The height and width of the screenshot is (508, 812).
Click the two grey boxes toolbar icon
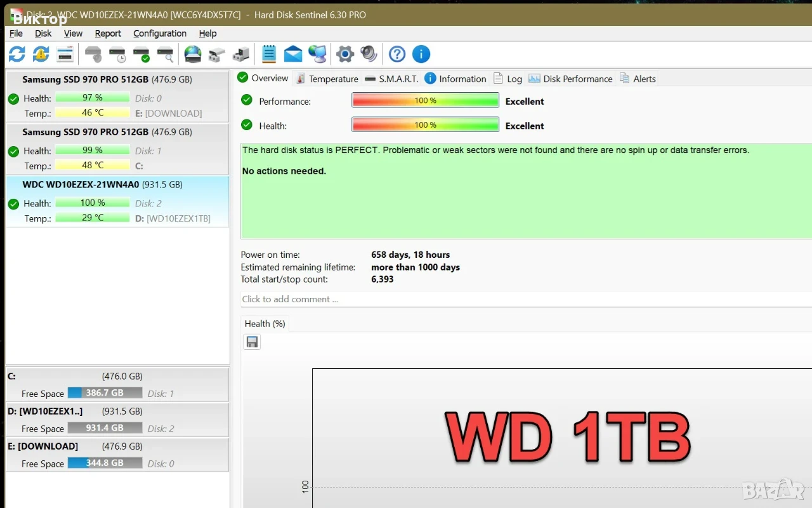(x=217, y=54)
